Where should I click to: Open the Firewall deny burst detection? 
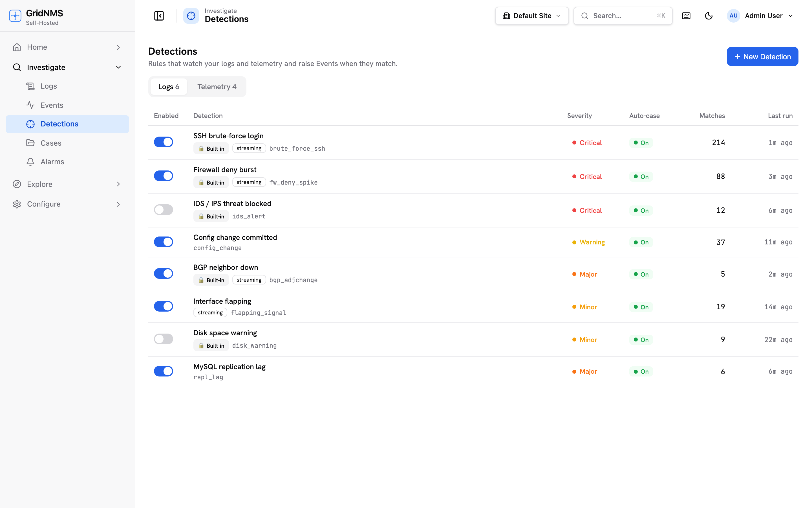225,170
